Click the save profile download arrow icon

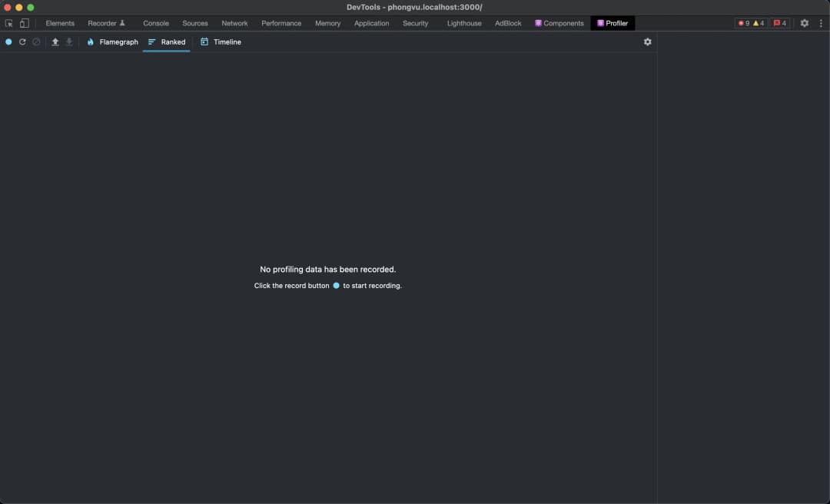(x=69, y=41)
